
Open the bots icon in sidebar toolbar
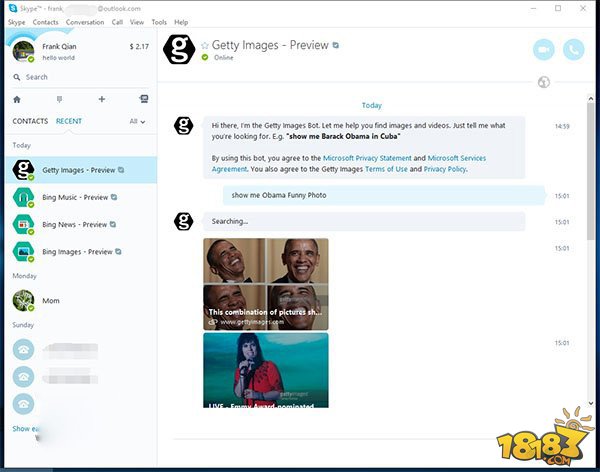click(x=144, y=99)
